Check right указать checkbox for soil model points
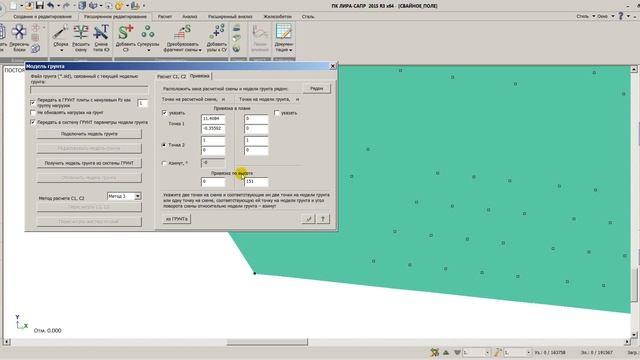Image resolution: width=640 pixels, height=360 pixels. click(277, 113)
